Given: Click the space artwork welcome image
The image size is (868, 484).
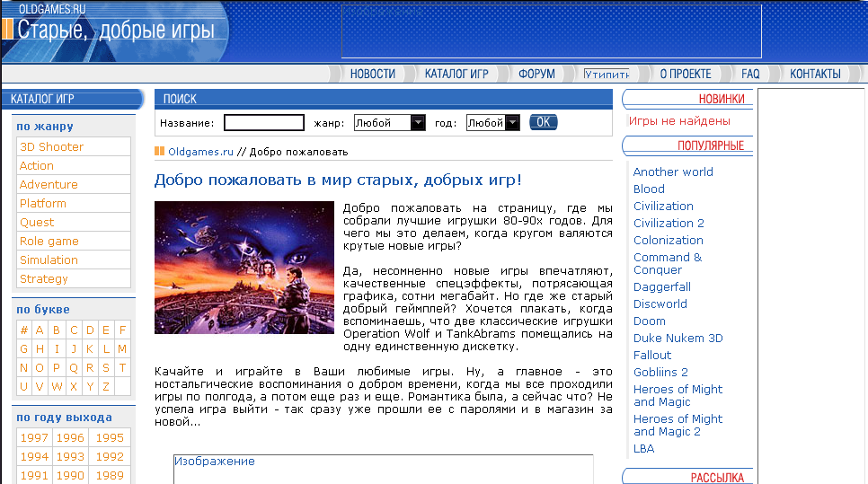Looking at the screenshot, I should (x=244, y=268).
